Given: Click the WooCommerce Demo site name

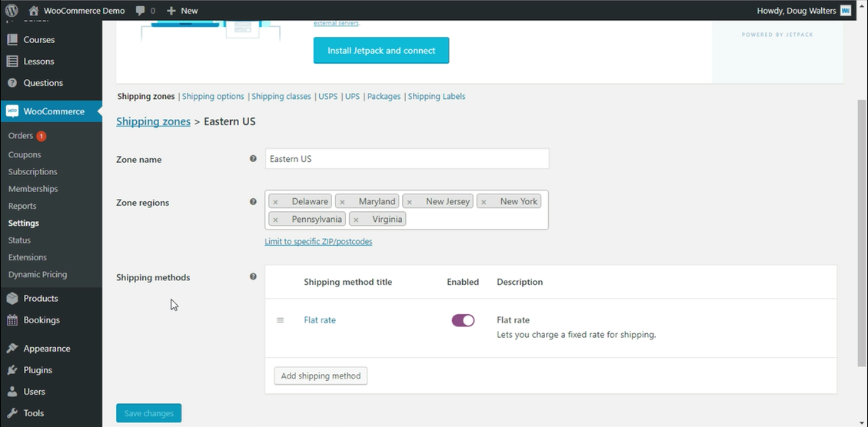Looking at the screenshot, I should pos(84,11).
